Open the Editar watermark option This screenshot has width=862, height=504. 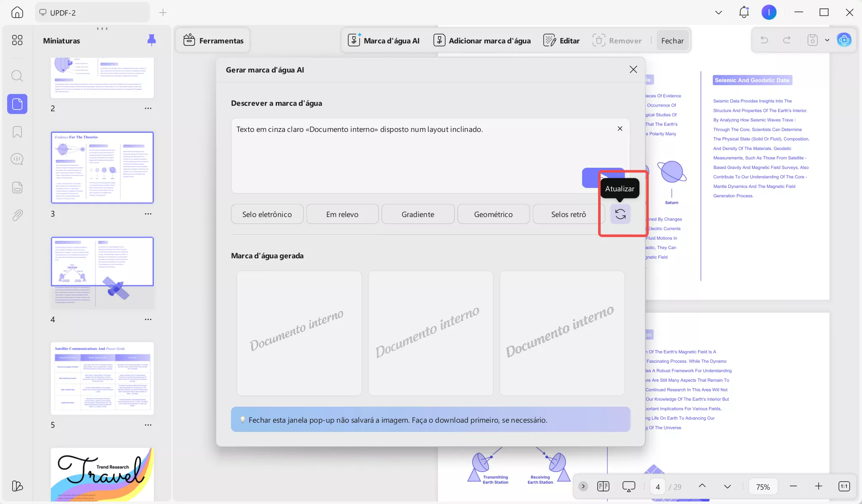pos(561,40)
